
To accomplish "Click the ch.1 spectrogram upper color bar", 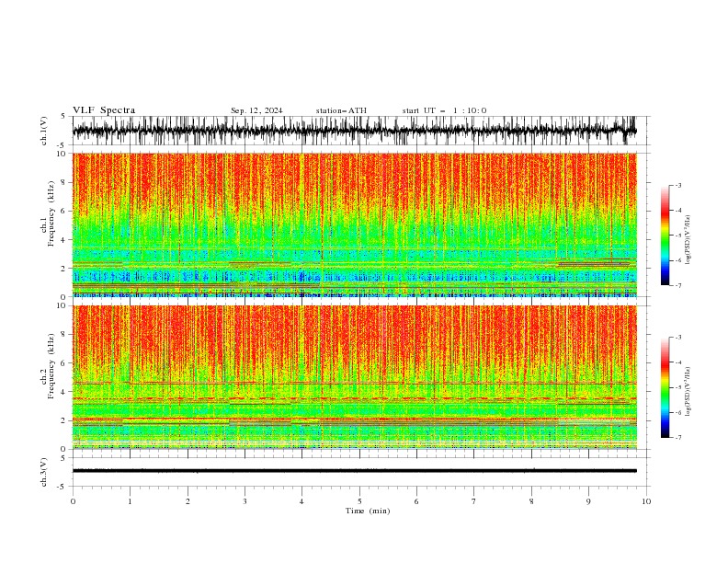I will pos(665,236).
